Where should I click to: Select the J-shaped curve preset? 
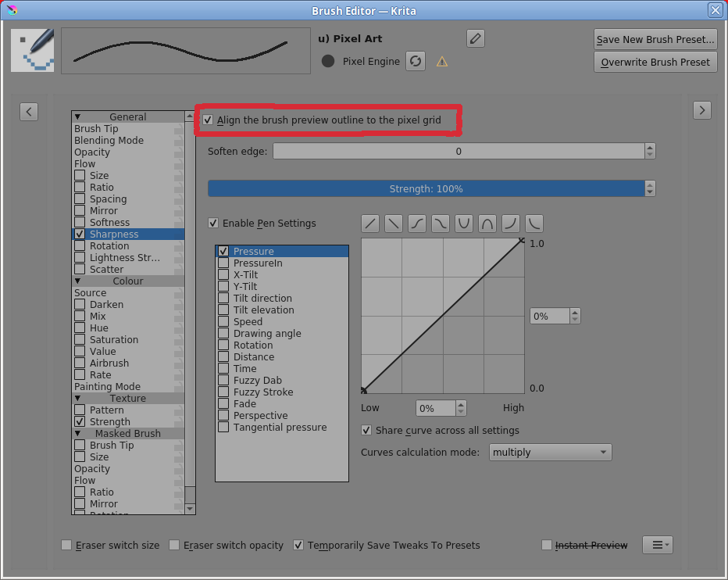pyautogui.click(x=511, y=224)
